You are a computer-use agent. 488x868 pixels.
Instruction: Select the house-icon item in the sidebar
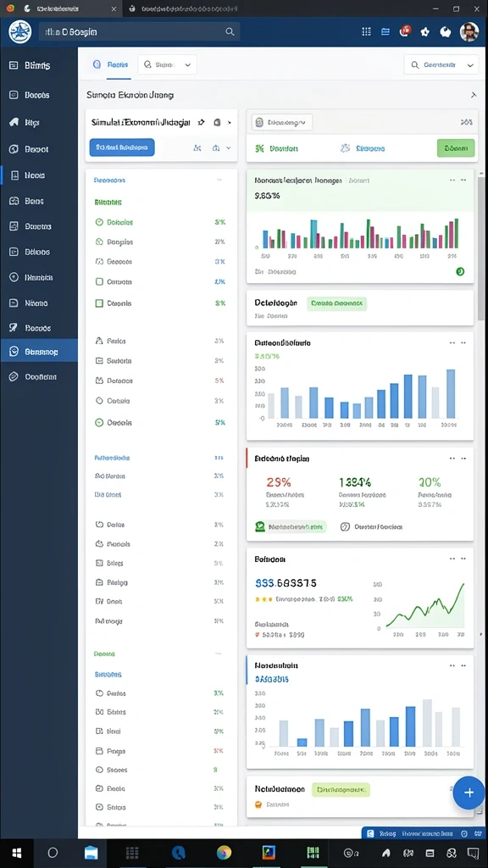(x=39, y=122)
